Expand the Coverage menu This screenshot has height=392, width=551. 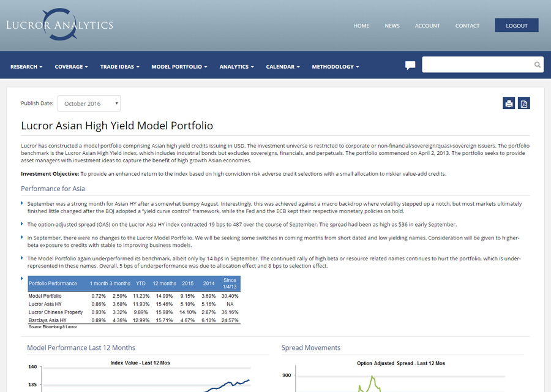pyautogui.click(x=72, y=67)
